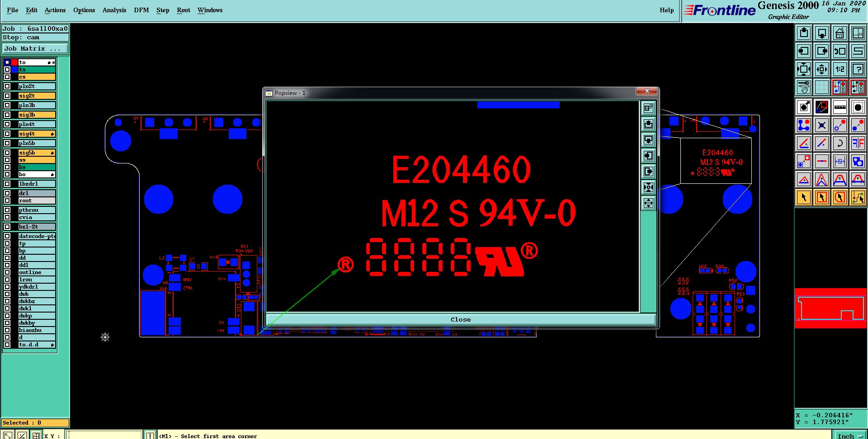
Task: Click the pan down icon in main toolbar
Action: coord(822,33)
